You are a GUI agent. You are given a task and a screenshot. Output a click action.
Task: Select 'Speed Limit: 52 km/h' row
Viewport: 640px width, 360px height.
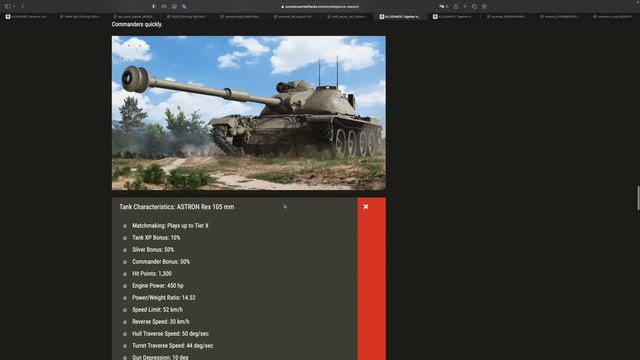pos(157,309)
